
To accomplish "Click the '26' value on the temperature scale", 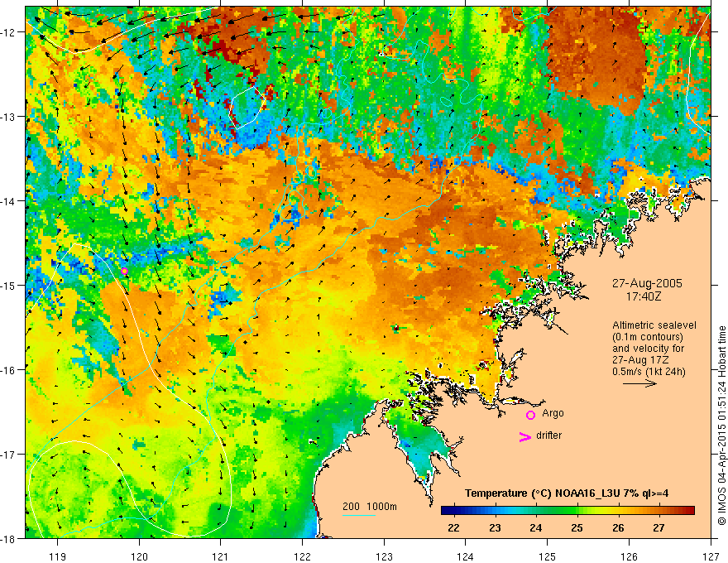I will click(x=618, y=527).
